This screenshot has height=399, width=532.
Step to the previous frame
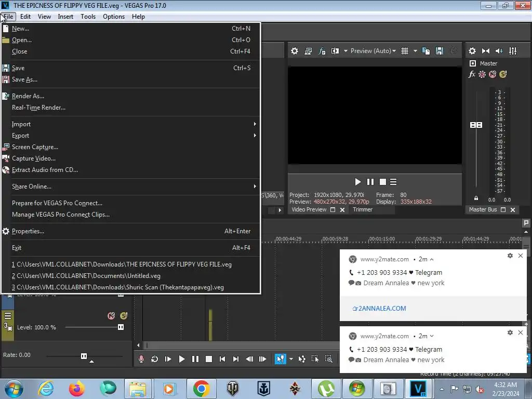[x=249, y=359]
